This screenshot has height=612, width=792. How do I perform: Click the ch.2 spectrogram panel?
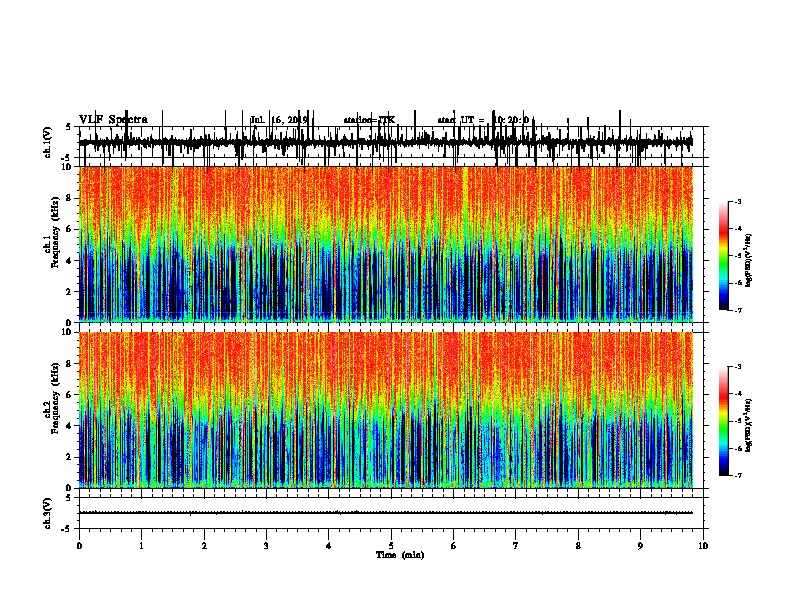(x=391, y=410)
